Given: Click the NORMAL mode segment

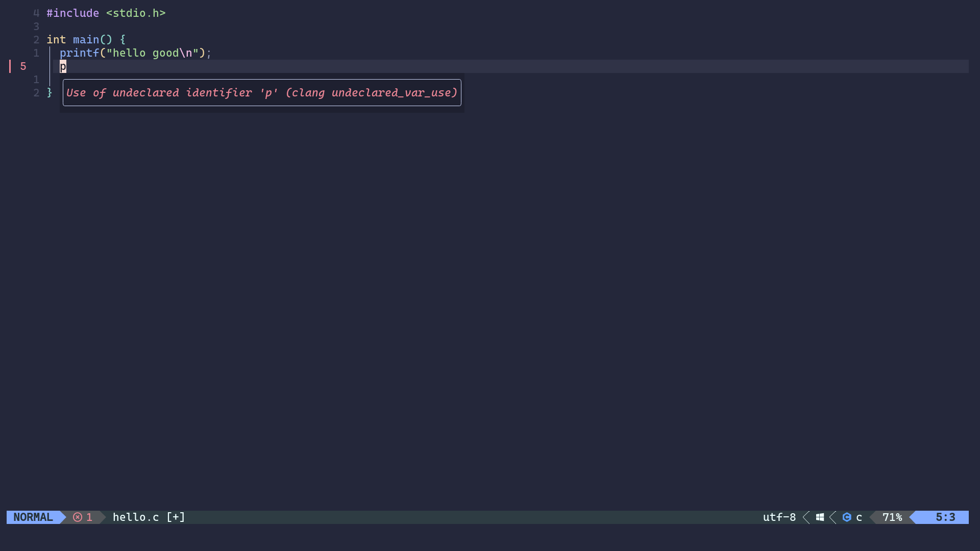Looking at the screenshot, I should coord(33,517).
